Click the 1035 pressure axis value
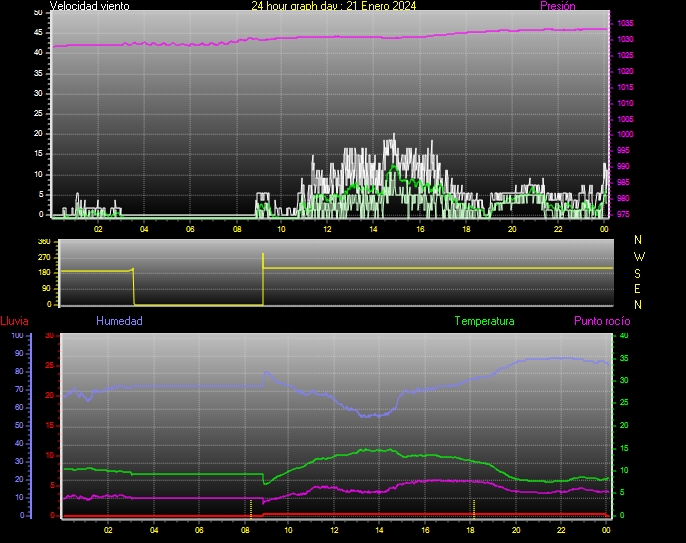Screen dimensions: 686x543 [x=625, y=23]
